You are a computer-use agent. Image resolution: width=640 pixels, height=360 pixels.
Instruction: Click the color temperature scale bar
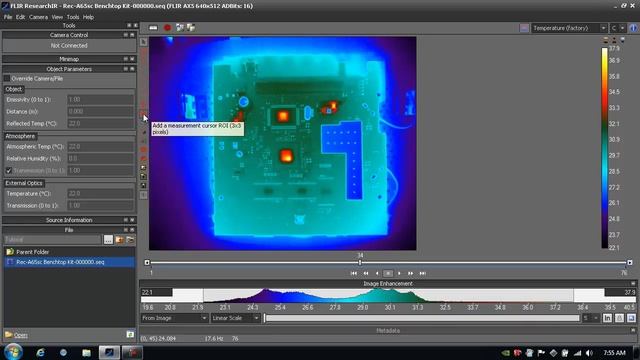pyautogui.click(x=604, y=148)
